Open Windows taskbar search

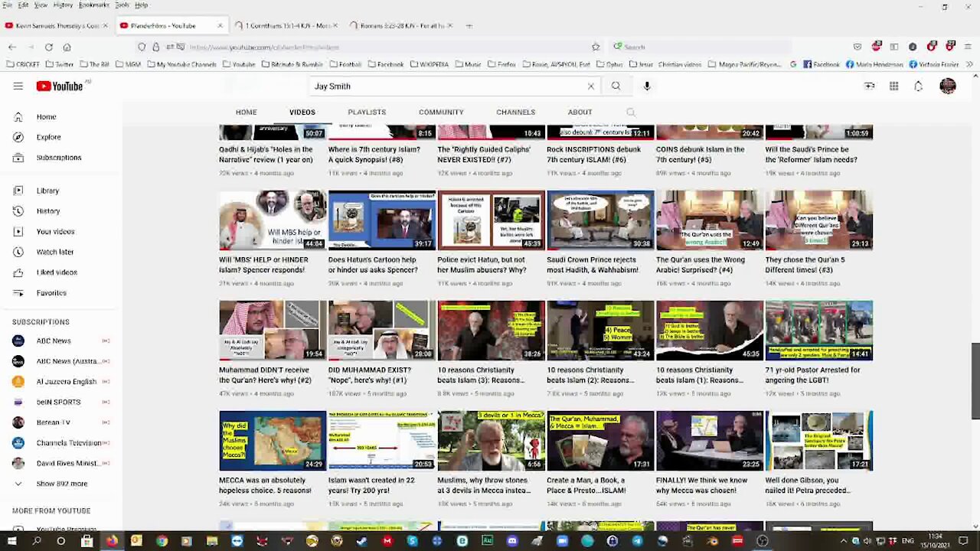pyautogui.click(x=36, y=541)
